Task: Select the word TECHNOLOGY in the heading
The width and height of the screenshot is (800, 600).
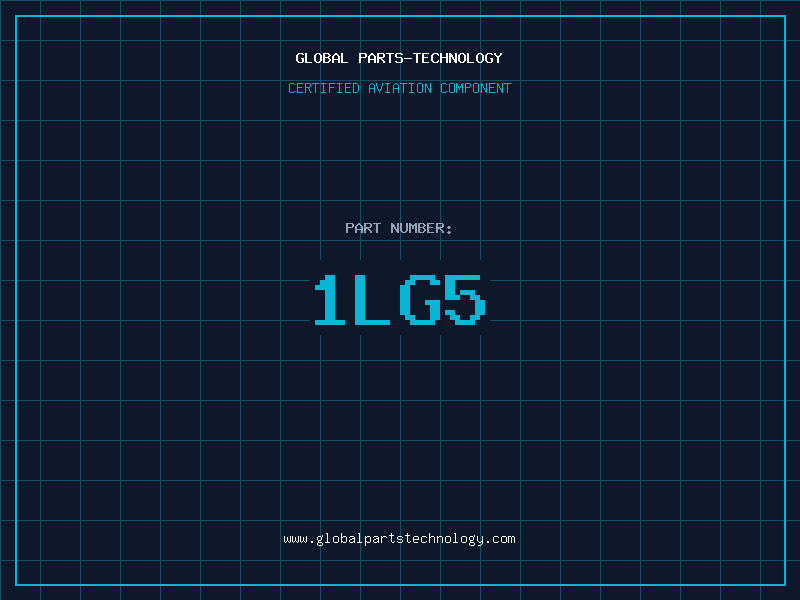Action: coord(459,58)
